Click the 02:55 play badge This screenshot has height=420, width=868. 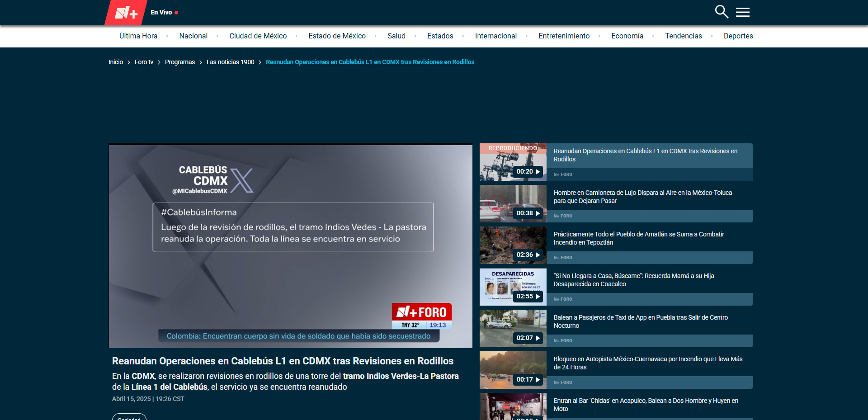point(528,297)
